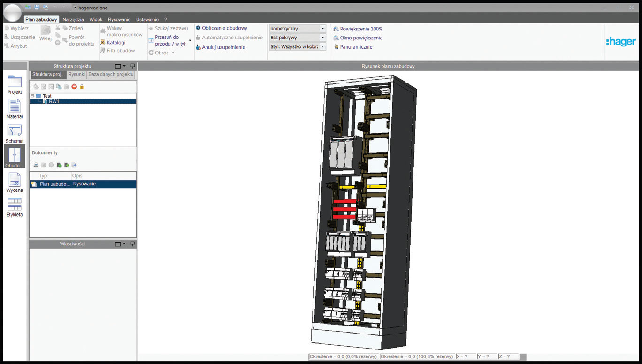Click the 3D cabinet drawing in canvas

click(x=363, y=212)
